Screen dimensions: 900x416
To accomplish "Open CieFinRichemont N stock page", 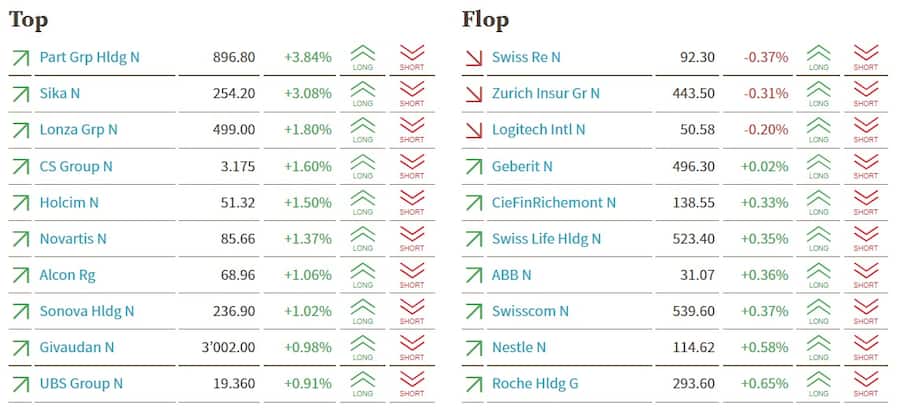I will [x=554, y=202].
